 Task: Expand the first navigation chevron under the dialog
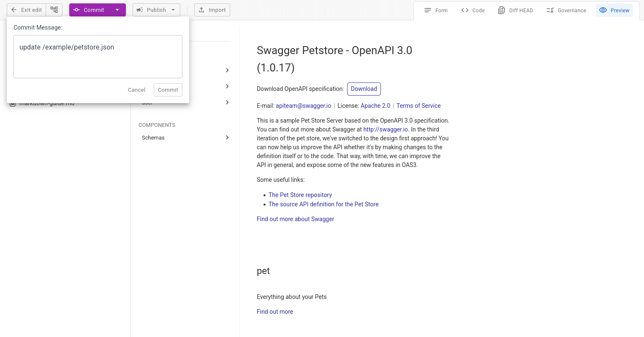[x=227, y=70]
